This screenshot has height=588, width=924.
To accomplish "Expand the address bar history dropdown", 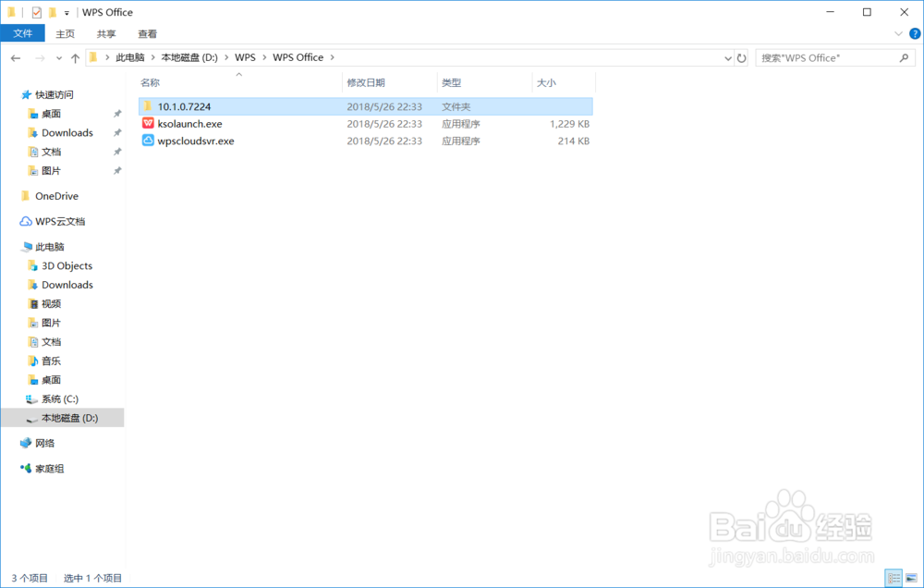I will tap(728, 58).
